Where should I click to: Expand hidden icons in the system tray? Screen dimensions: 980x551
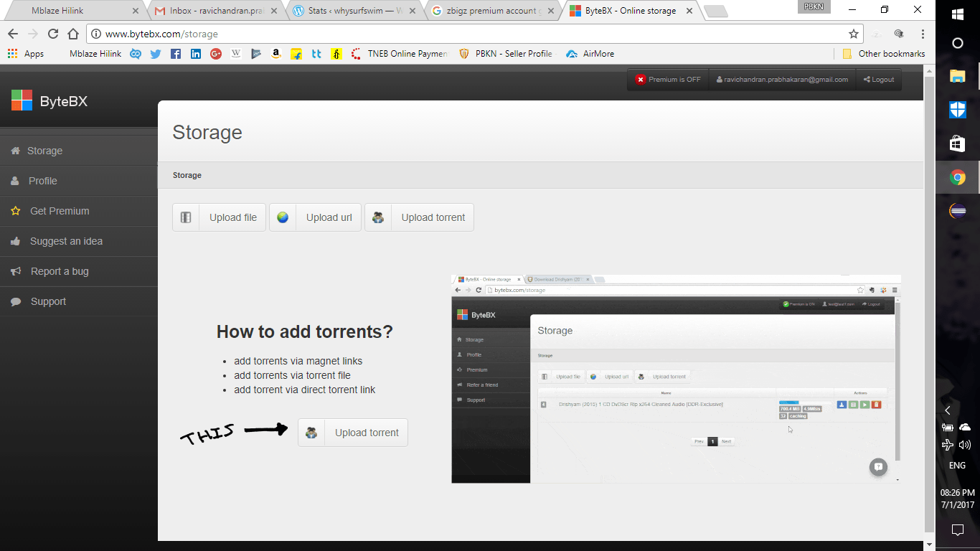coord(948,410)
